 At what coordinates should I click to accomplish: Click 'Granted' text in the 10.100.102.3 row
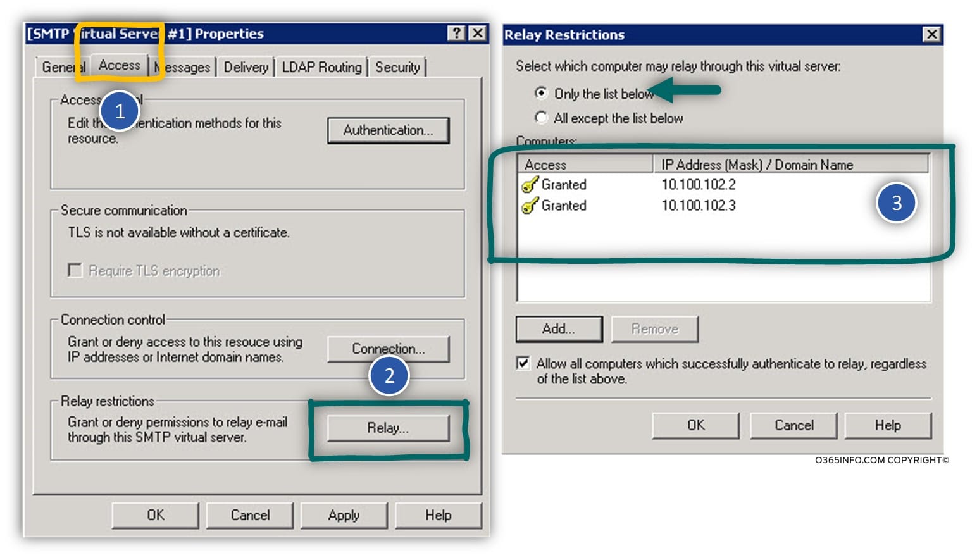[x=564, y=206]
